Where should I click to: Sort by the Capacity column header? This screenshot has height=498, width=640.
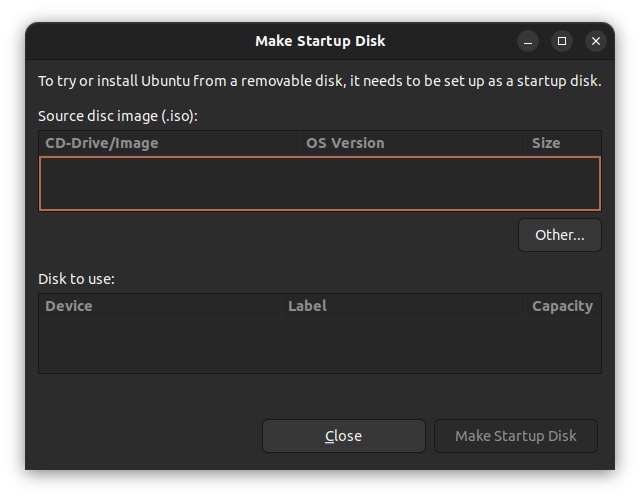(562, 306)
